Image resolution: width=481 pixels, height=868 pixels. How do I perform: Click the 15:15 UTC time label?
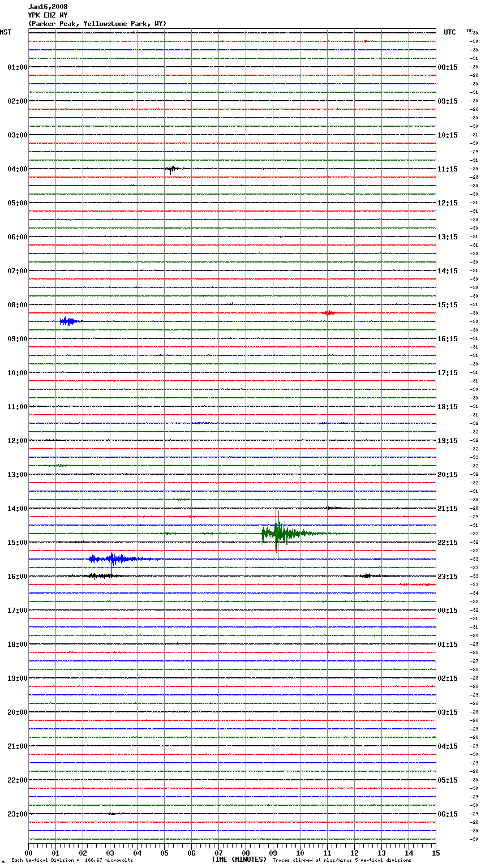pos(448,305)
